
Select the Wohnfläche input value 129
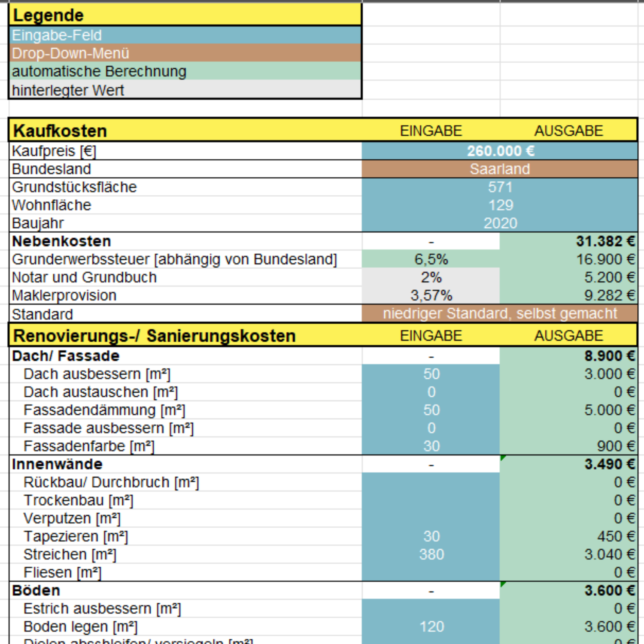click(x=500, y=205)
